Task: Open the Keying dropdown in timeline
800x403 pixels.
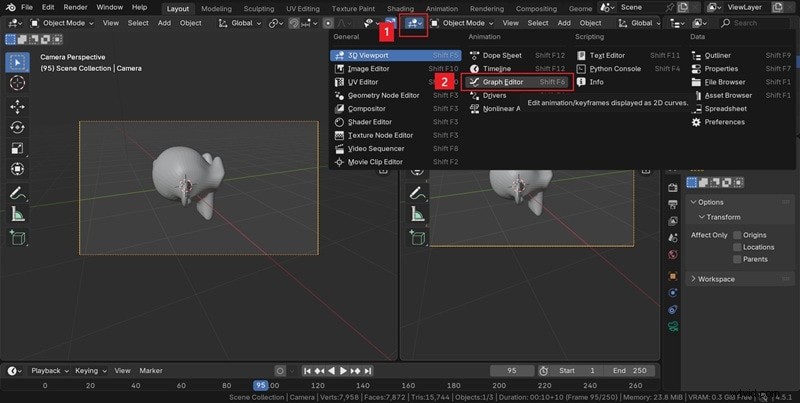Action: click(90, 371)
